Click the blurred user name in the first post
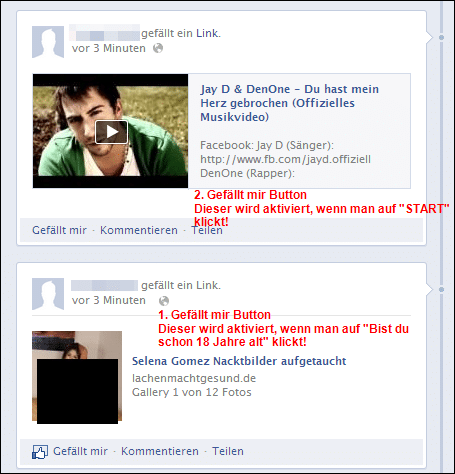 click(105, 33)
